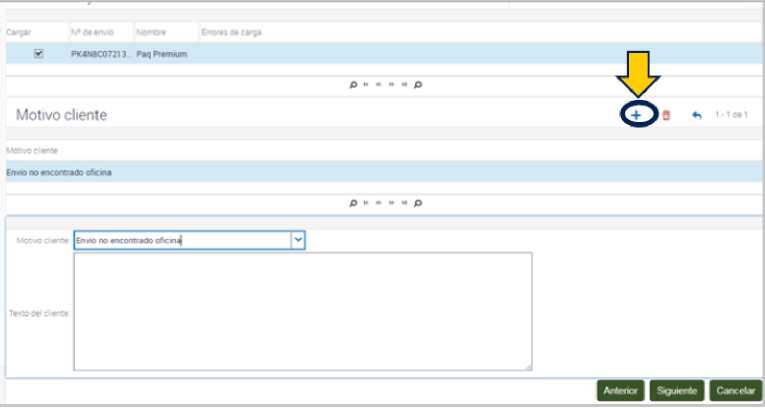
Task: Click left magnifier icon below shipments table
Action: [354, 85]
